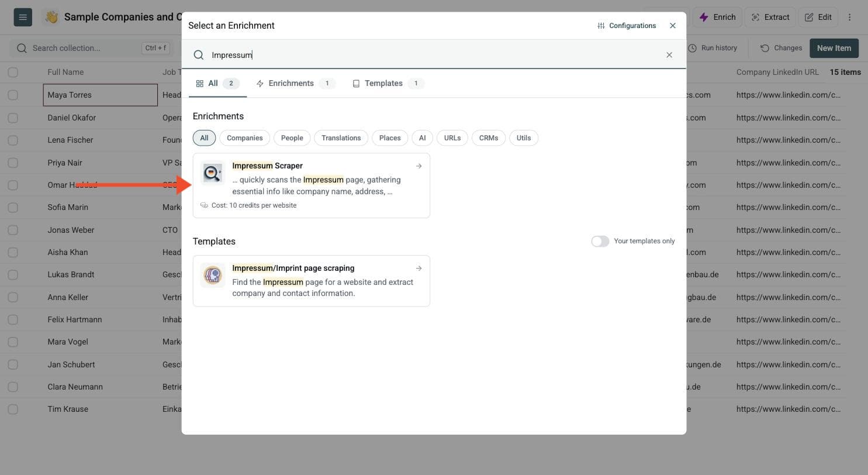This screenshot has width=868, height=475.
Task: Filter enrichments by URLs
Action: [x=452, y=138]
